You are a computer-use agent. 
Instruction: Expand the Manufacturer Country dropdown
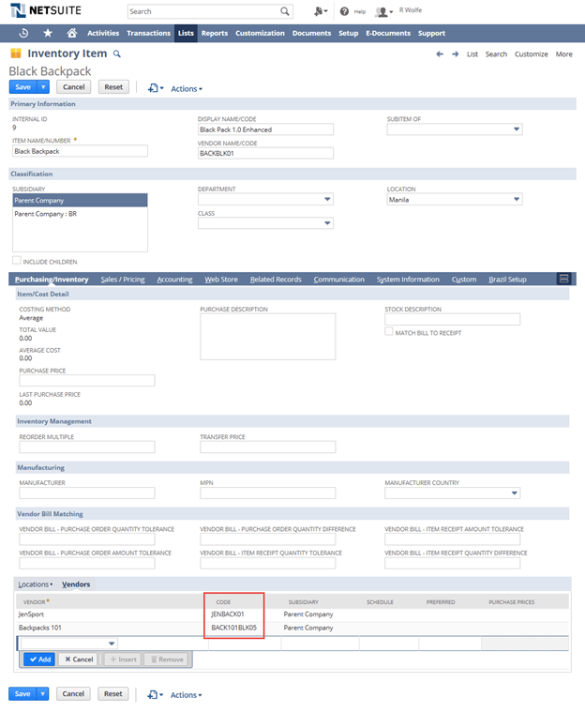(514, 493)
